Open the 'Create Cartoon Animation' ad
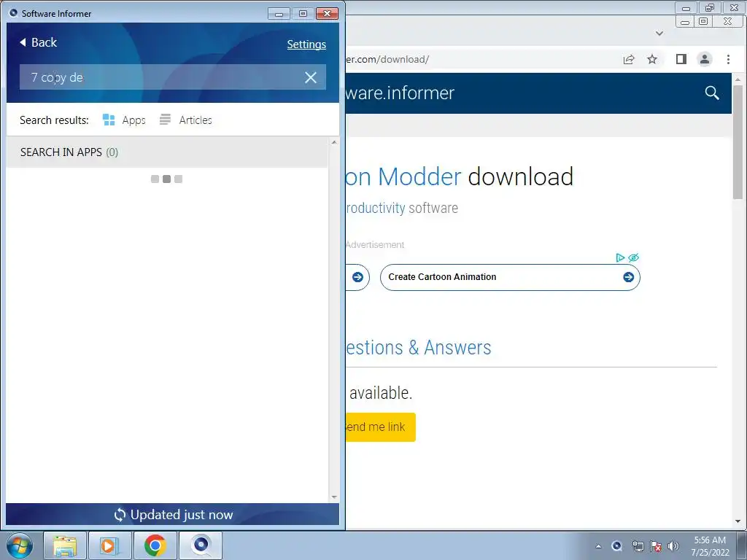 click(x=510, y=277)
